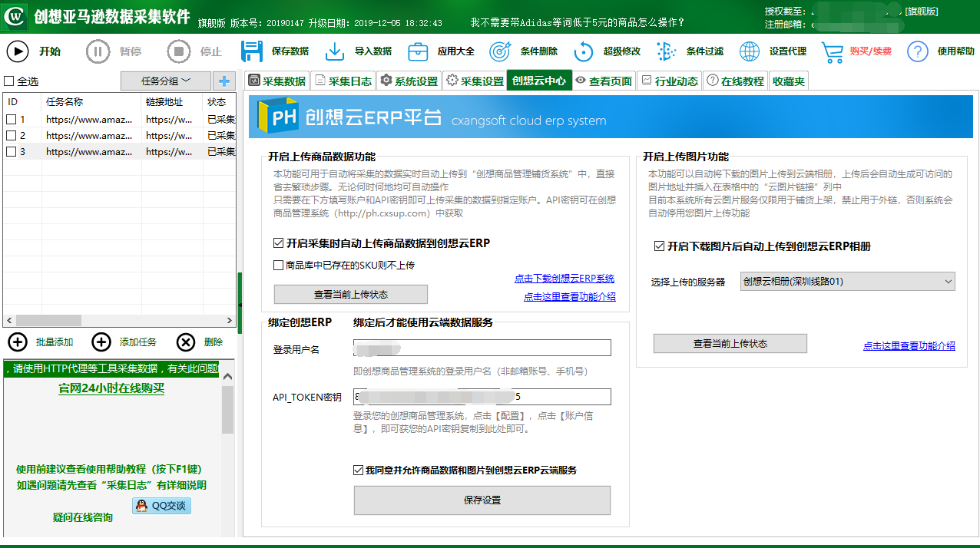The width and height of the screenshot is (980, 548).
Task: Open the 应用大全 briefcase icon
Action: tap(418, 51)
